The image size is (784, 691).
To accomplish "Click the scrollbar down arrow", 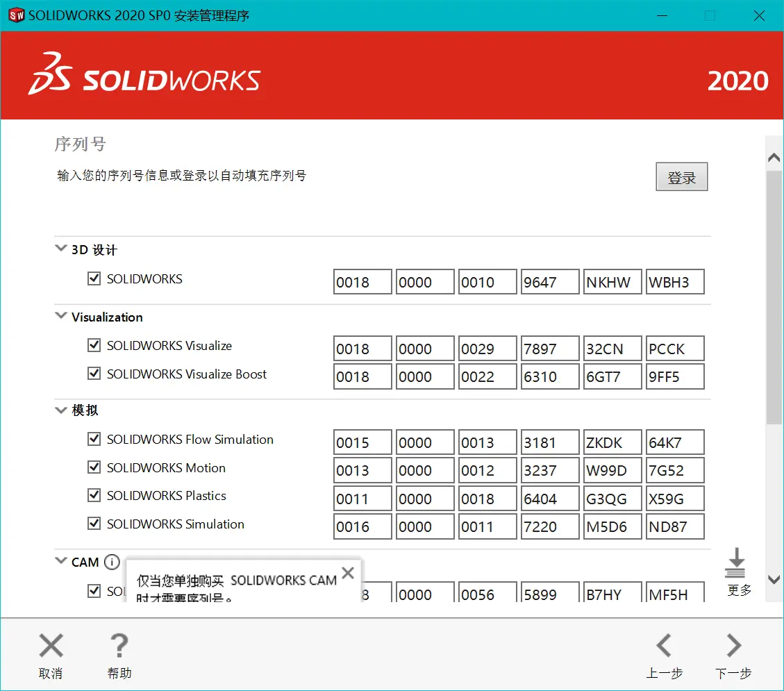I will coord(774,579).
